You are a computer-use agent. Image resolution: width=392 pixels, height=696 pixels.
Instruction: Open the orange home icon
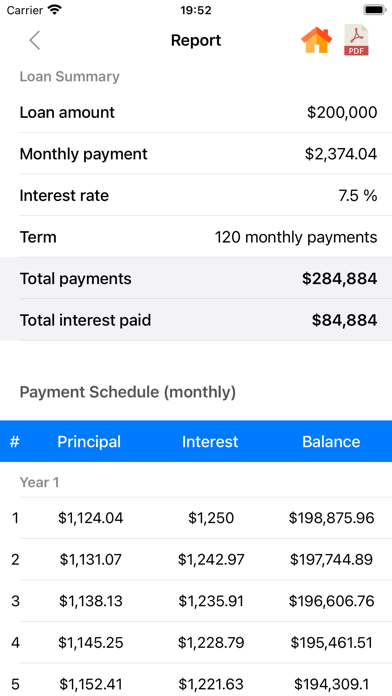317,40
